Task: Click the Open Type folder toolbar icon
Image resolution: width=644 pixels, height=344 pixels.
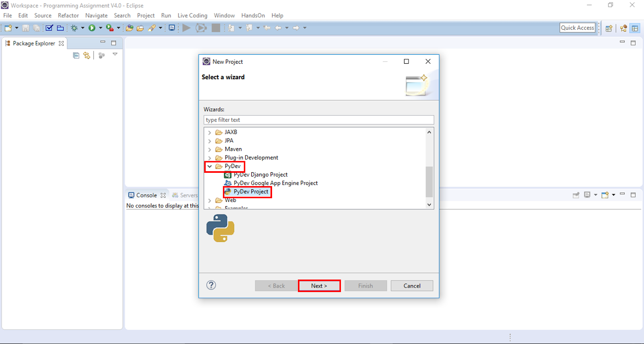Action: 130,28
